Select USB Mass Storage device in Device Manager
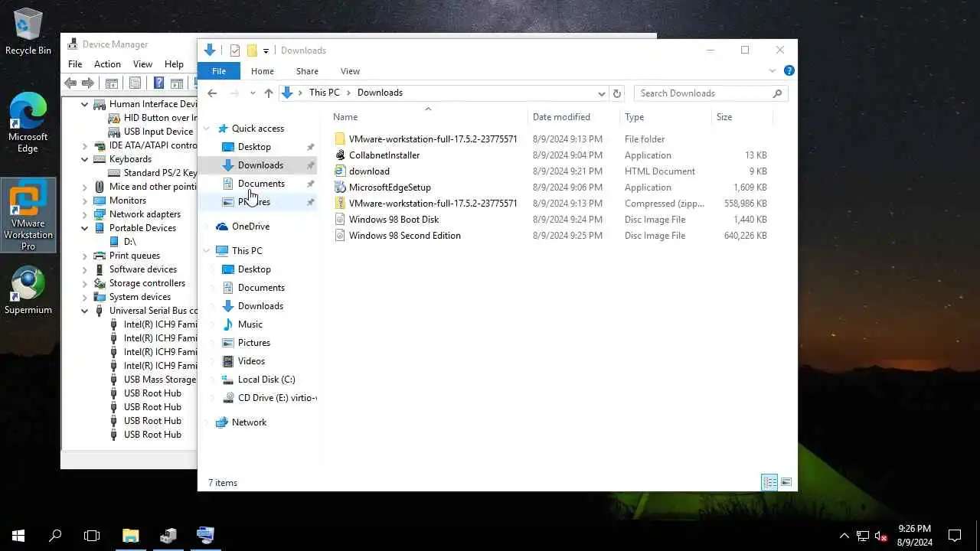Image resolution: width=980 pixels, height=551 pixels. pos(159,380)
